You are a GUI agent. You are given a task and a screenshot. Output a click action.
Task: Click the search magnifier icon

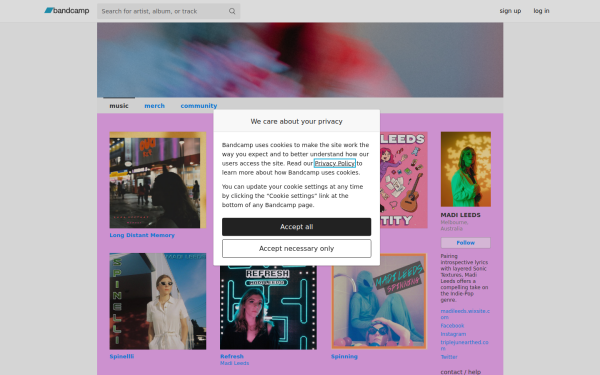point(232,11)
